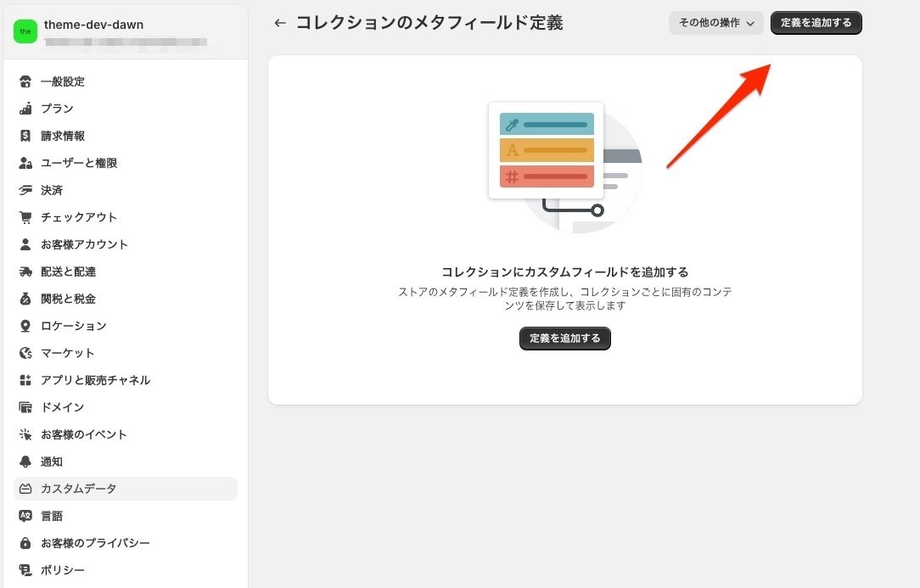Click the カスタムデータ icon in sidebar
Screen dimensions: 920x588
26,489
